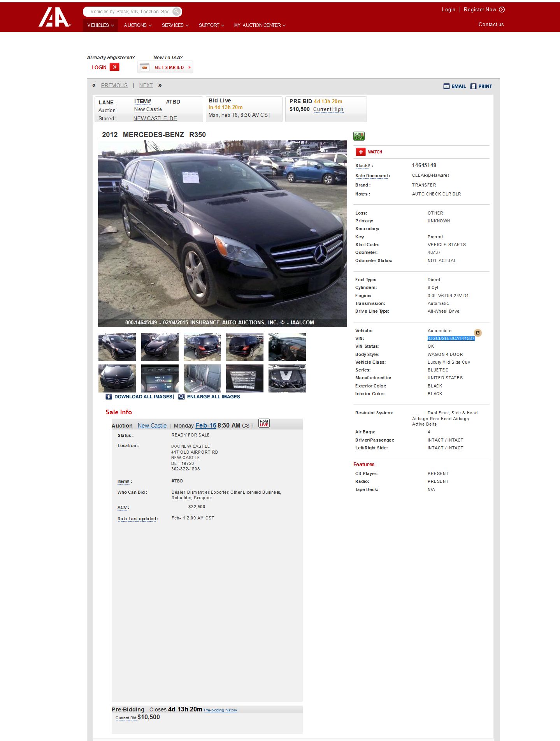This screenshot has height=741, width=560.
Task: Click the red plus Watch icon
Action: (361, 152)
